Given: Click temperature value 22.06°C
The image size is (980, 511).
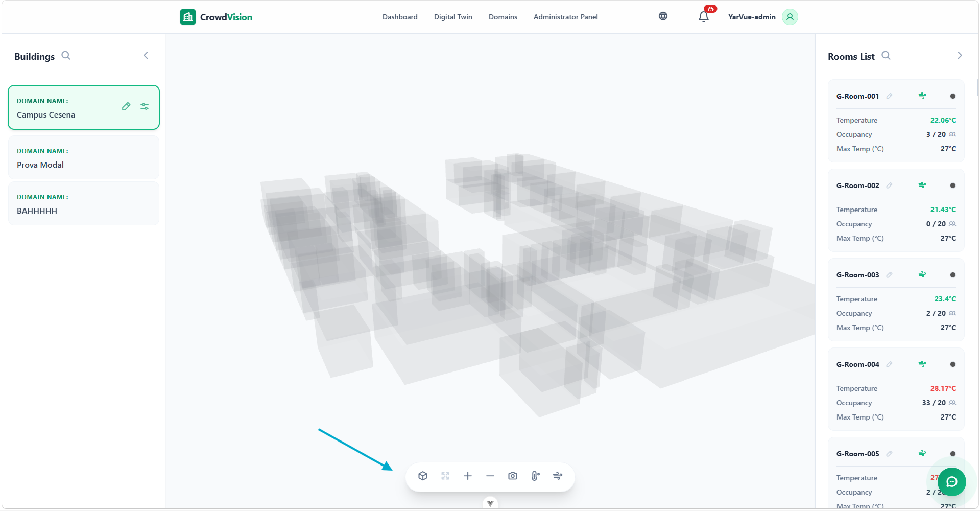Looking at the screenshot, I should [x=943, y=120].
